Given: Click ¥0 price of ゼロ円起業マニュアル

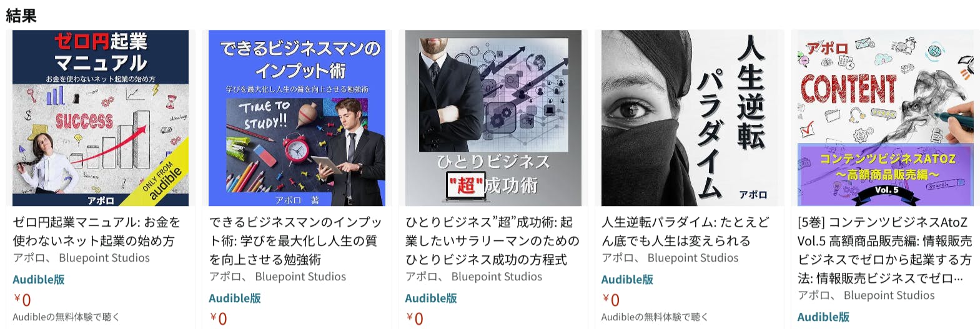Looking at the screenshot, I should [22, 300].
